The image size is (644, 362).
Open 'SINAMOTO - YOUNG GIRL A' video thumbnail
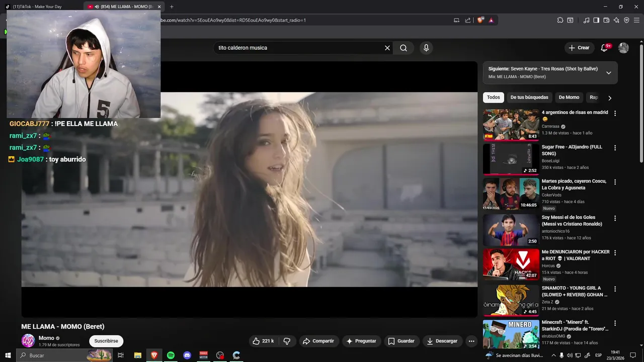click(x=511, y=301)
